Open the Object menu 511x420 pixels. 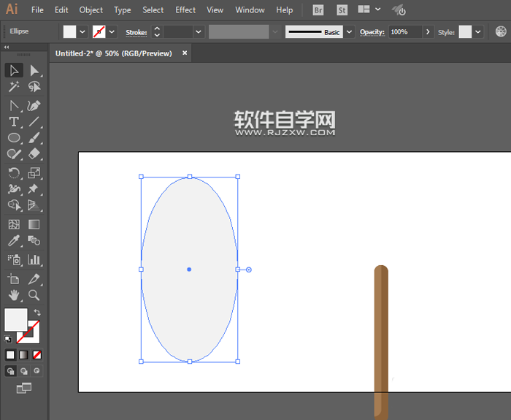click(91, 10)
